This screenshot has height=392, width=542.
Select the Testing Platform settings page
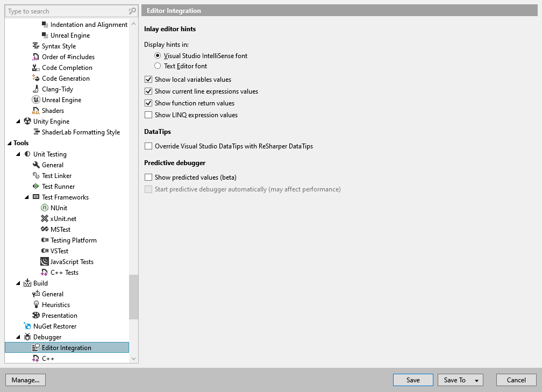(73, 240)
